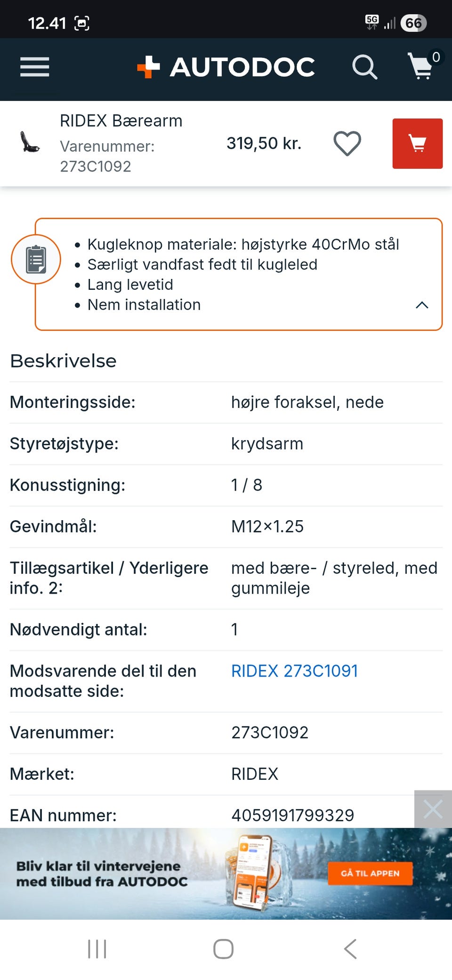Tap the Android back arrow
Image resolution: width=452 pixels, height=980 pixels.
click(x=350, y=949)
